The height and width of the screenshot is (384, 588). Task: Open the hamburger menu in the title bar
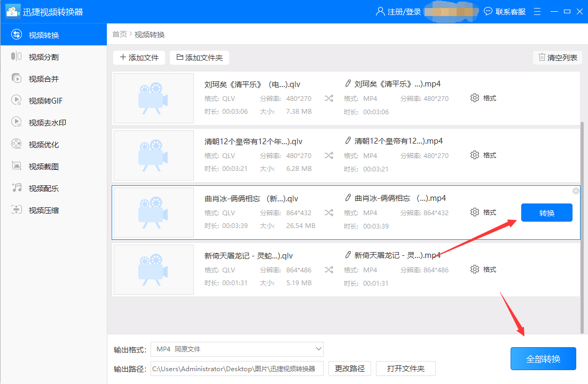point(537,12)
